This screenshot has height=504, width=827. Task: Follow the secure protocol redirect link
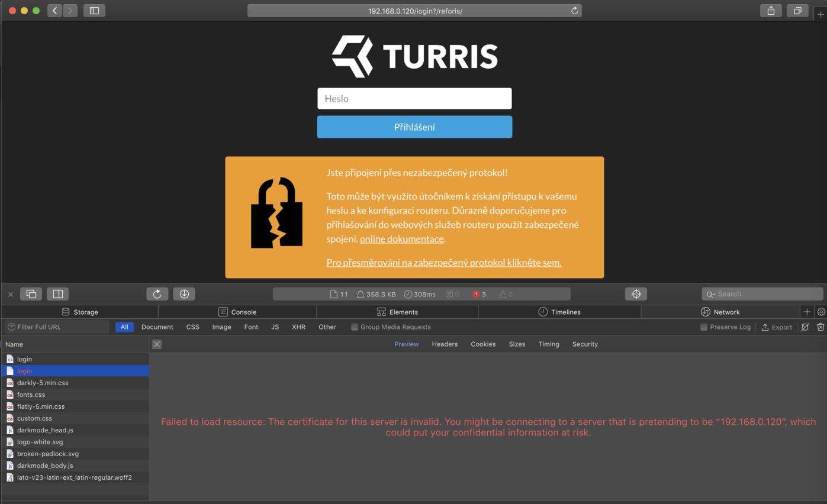(x=444, y=263)
